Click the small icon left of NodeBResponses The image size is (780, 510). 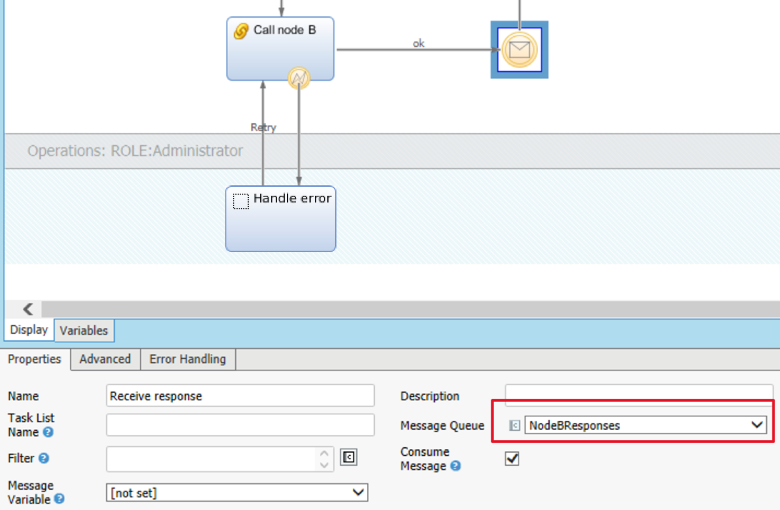514,425
